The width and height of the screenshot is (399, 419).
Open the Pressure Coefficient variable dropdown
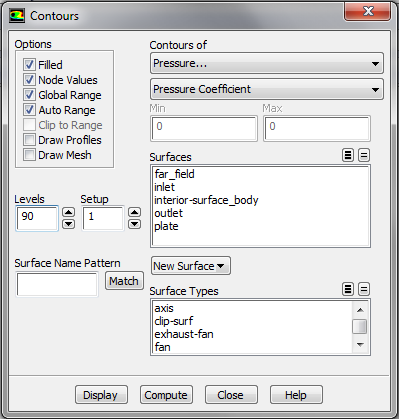(x=267, y=89)
